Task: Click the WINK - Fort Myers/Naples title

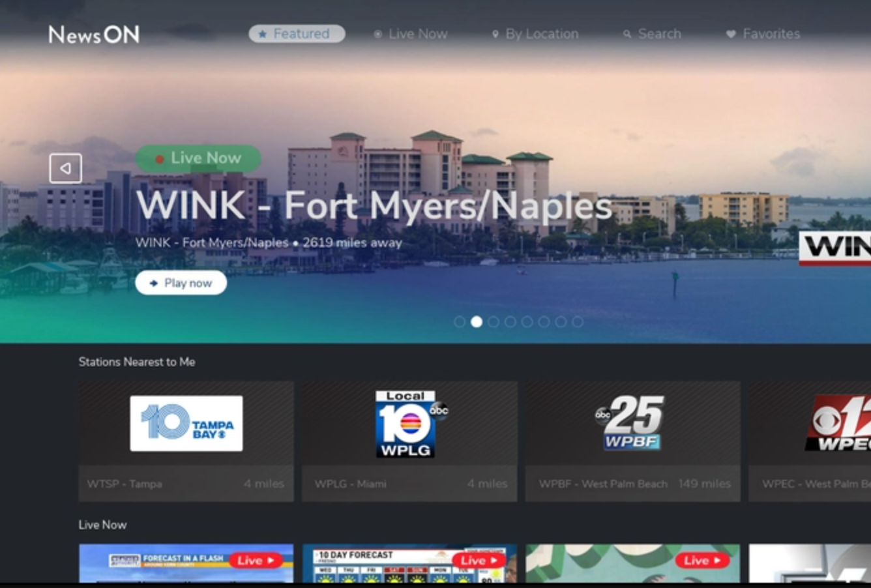Action: 374,205
